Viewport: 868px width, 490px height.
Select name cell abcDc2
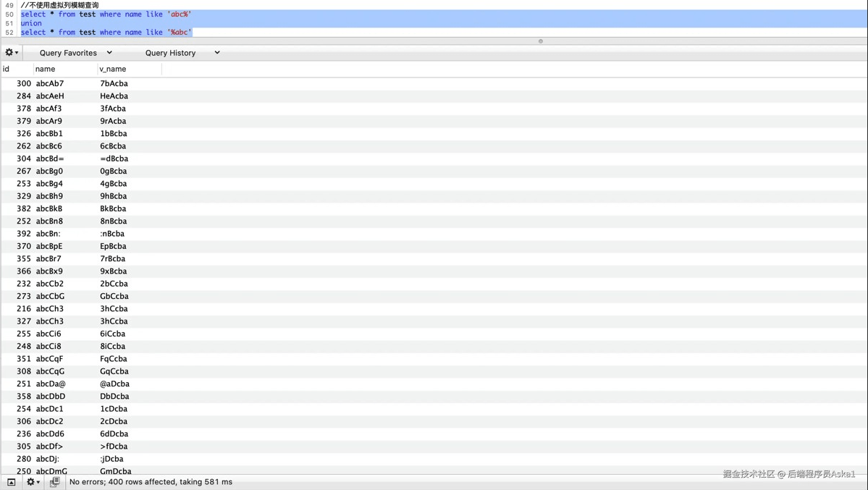pos(49,421)
